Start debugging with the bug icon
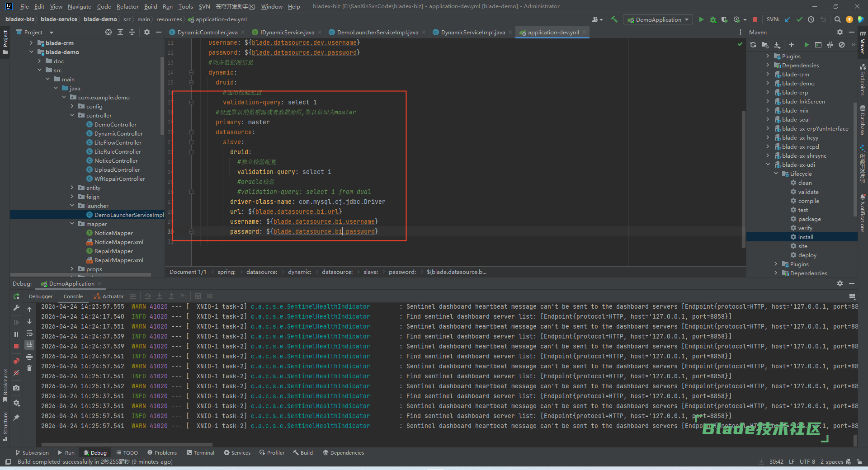 tap(713, 19)
